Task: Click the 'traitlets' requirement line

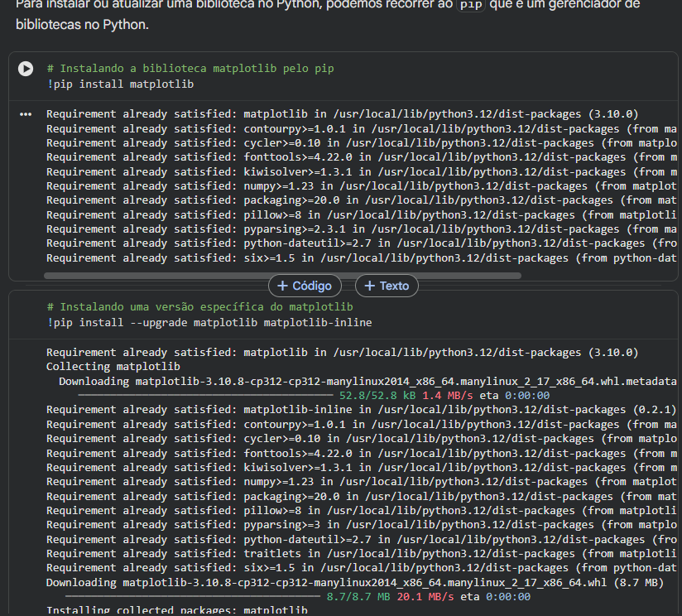Action: tap(362, 553)
